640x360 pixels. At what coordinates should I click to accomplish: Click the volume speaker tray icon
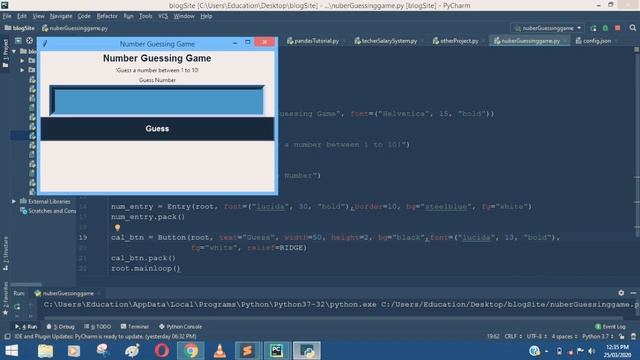click(x=591, y=351)
